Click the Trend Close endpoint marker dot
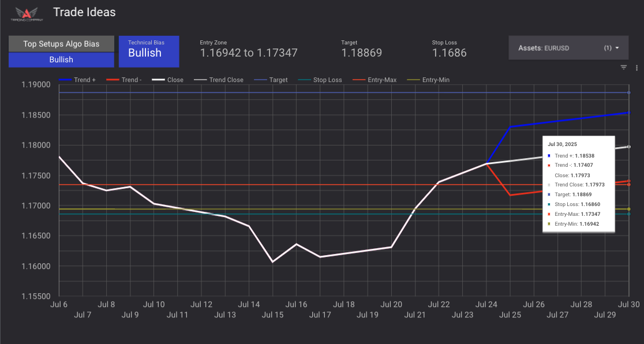Screen dimensions: 644x344 tap(628, 147)
